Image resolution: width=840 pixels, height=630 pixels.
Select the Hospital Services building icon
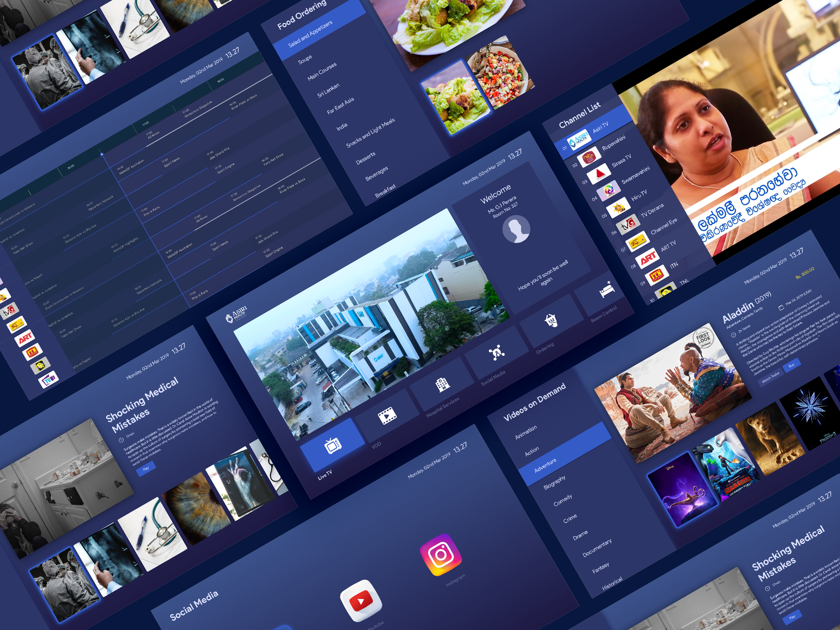coord(442,385)
